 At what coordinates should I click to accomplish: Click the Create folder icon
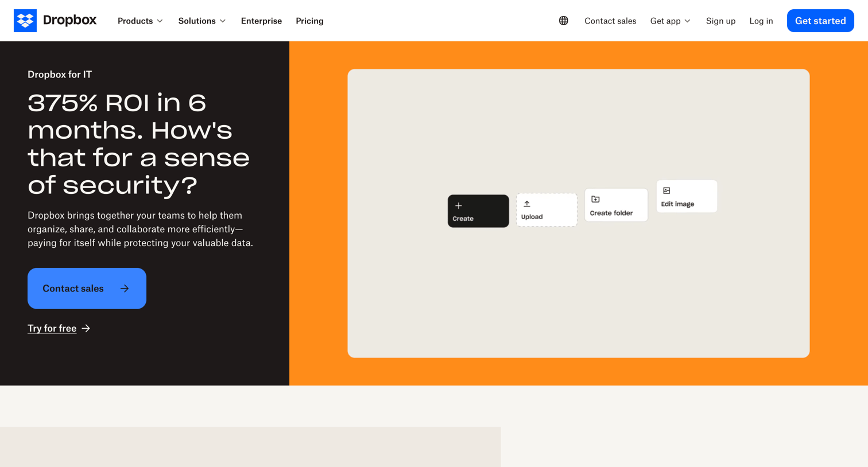tap(595, 199)
